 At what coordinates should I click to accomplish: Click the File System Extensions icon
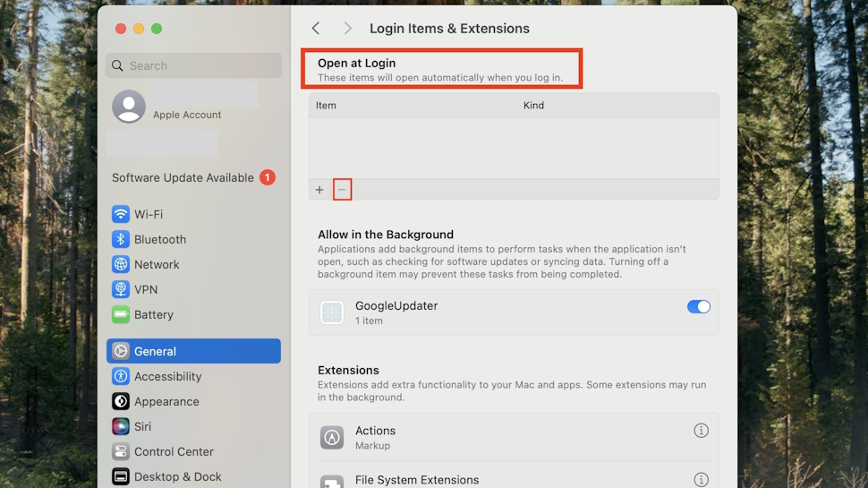pyautogui.click(x=332, y=482)
